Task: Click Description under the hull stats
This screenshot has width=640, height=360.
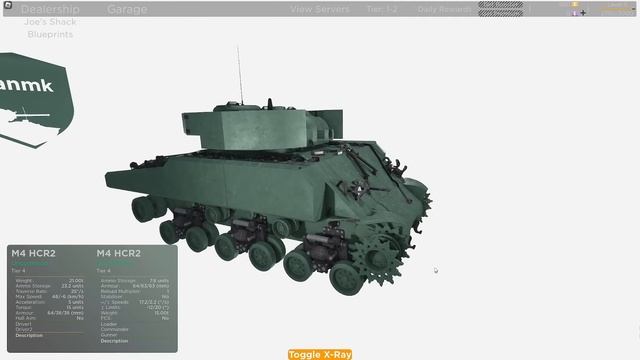Action: [x=29, y=336]
